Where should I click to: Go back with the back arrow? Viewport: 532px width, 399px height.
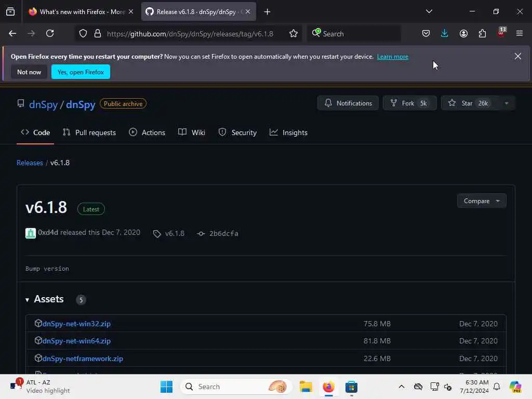tap(12, 33)
